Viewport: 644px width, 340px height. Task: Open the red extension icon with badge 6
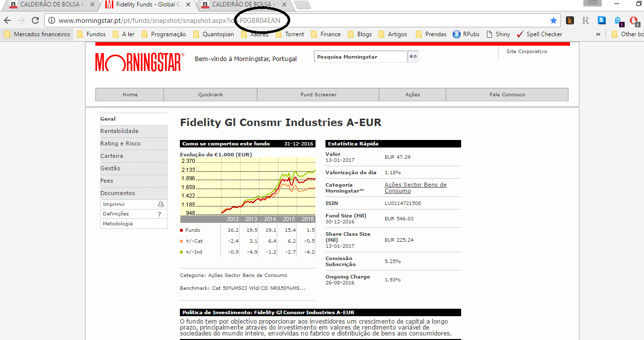[634, 21]
